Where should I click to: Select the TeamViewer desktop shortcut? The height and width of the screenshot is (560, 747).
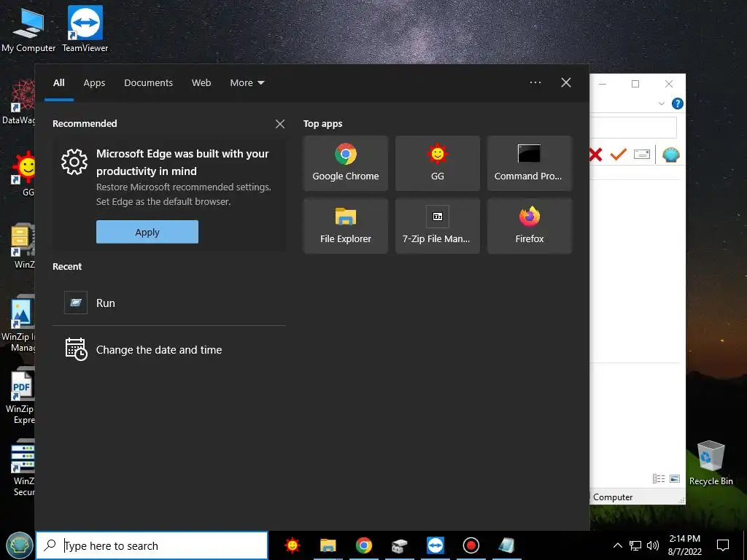(x=85, y=28)
